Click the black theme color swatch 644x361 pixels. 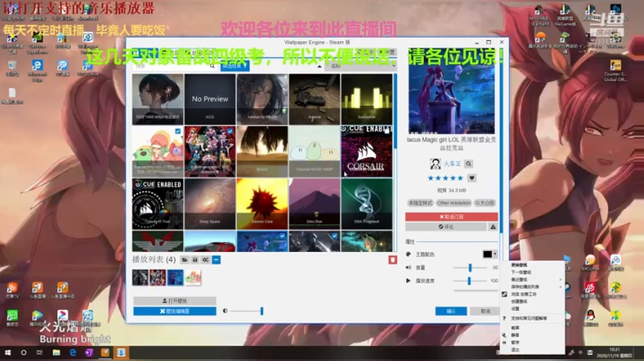point(487,255)
